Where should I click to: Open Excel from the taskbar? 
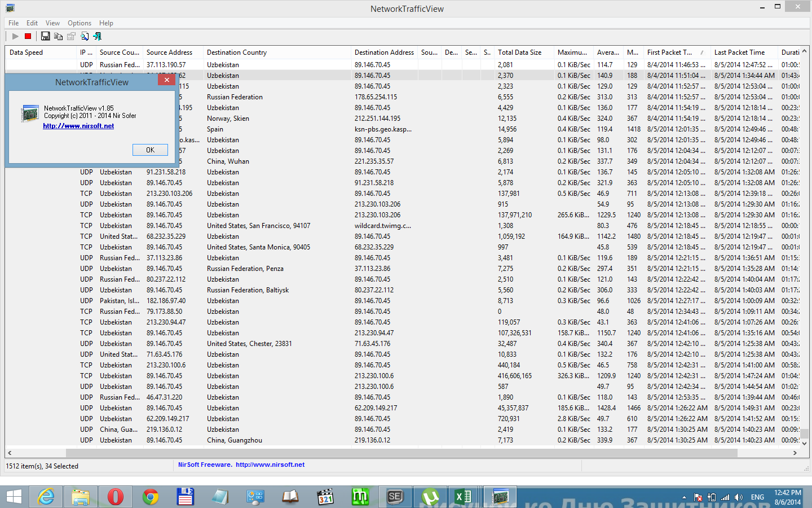tap(464, 497)
